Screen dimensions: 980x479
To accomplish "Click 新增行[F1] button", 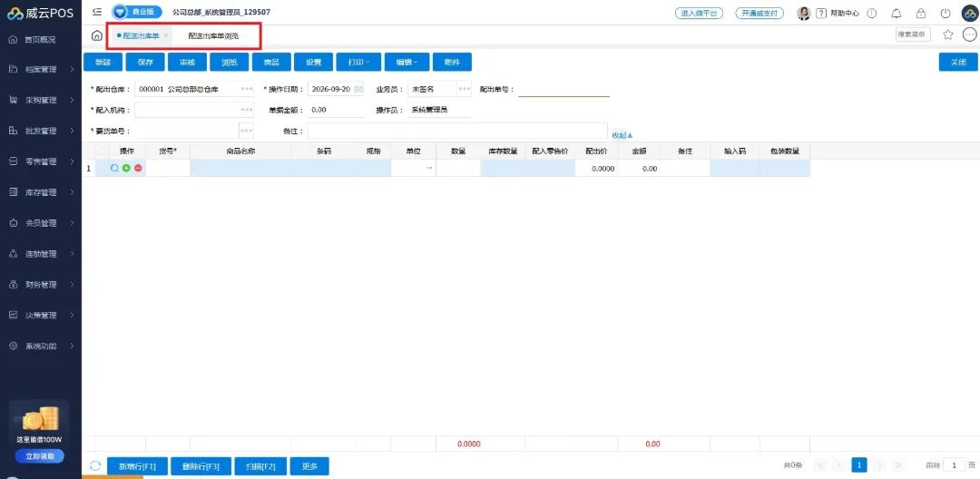I will [138, 466].
